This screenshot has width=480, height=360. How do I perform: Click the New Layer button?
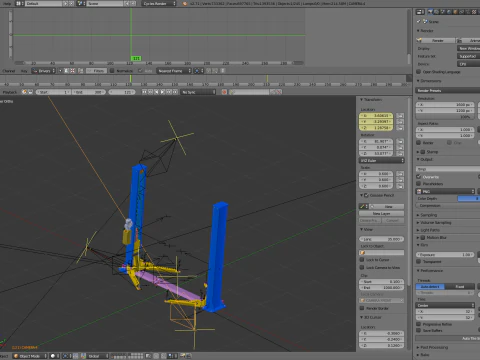(x=382, y=213)
